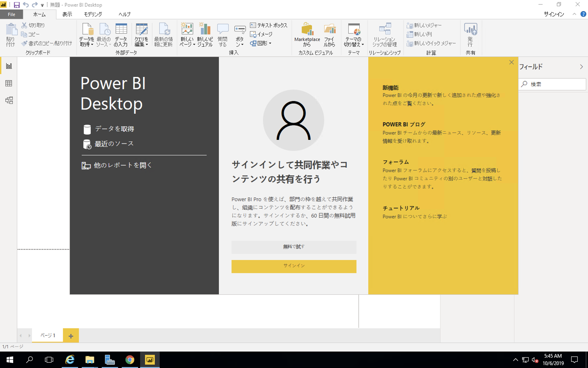Click the Save icon in title bar
The height and width of the screenshot is (368, 588).
tap(17, 5)
